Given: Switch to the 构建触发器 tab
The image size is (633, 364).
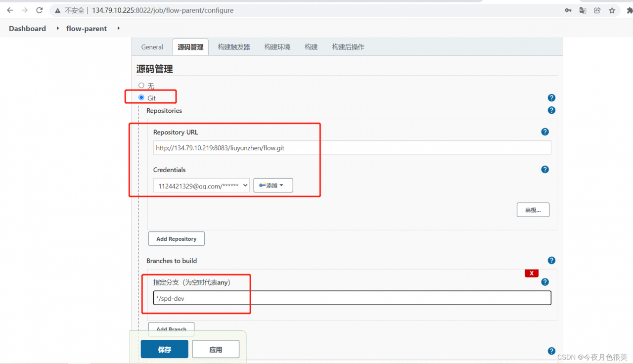Looking at the screenshot, I should pos(234,47).
